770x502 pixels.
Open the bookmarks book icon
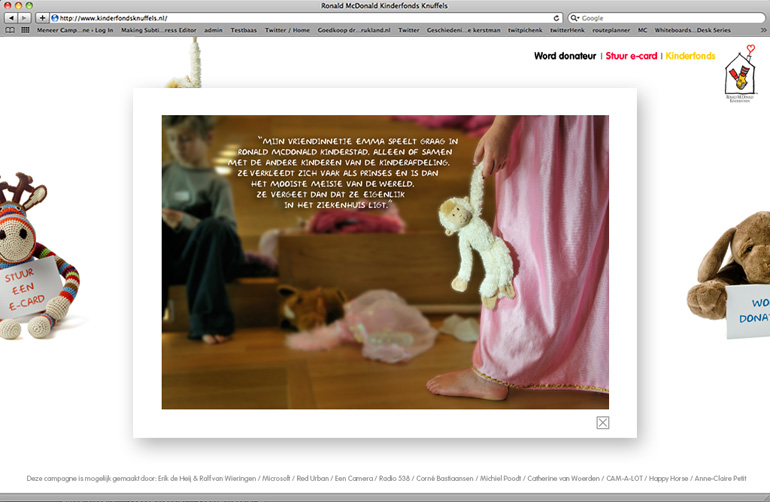click(x=10, y=31)
